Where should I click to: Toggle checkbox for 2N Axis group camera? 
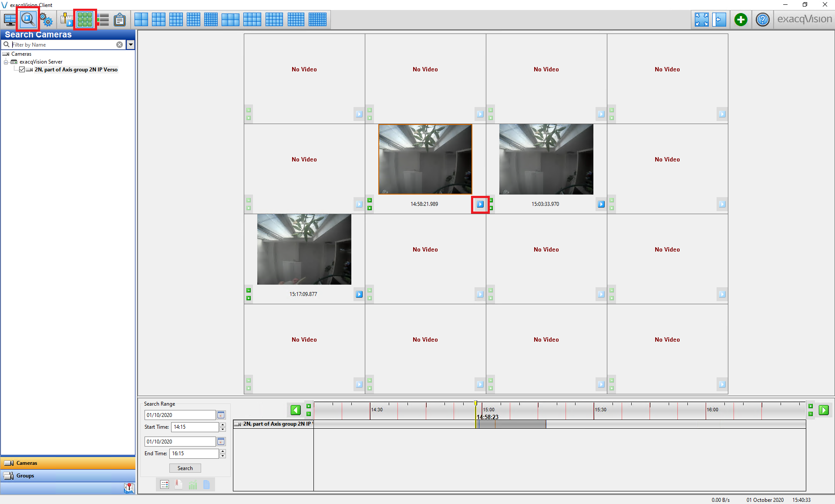22,70
